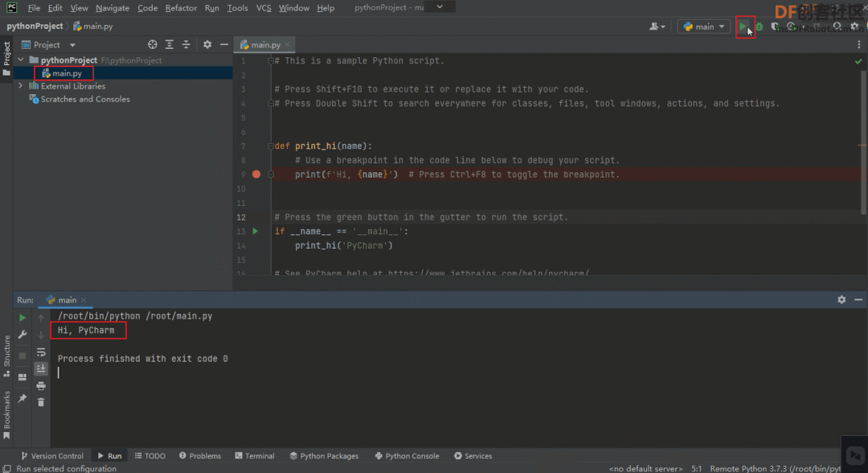The image size is (868, 473).
Task: Hide the Run tool window
Action: pos(858,299)
